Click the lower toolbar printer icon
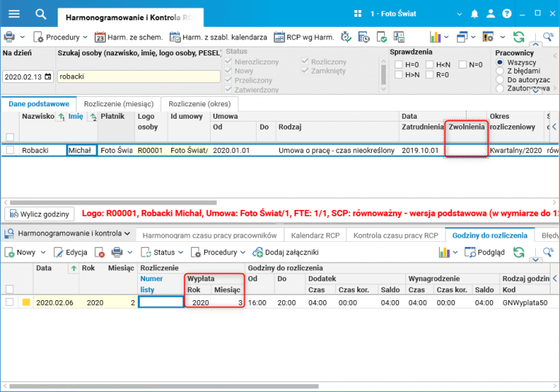Viewport: 560px width, 392px height. pos(117,252)
